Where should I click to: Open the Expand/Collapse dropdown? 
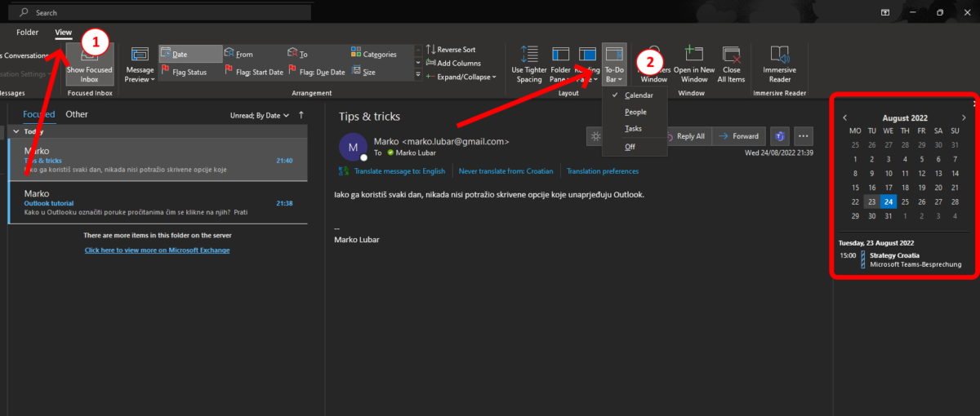(x=461, y=77)
